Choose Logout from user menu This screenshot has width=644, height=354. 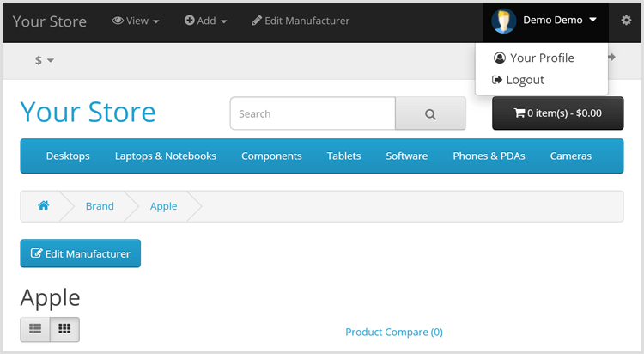point(519,80)
